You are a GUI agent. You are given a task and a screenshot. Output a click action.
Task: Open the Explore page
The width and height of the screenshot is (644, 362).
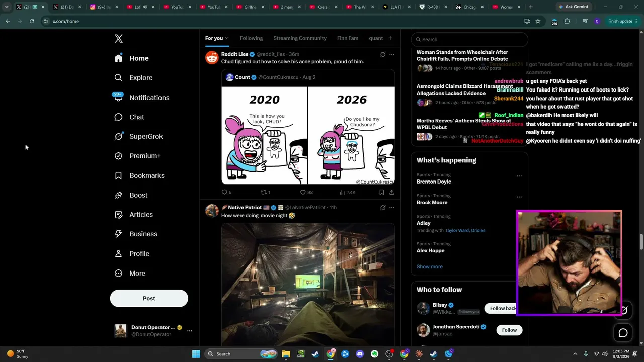[133, 78]
